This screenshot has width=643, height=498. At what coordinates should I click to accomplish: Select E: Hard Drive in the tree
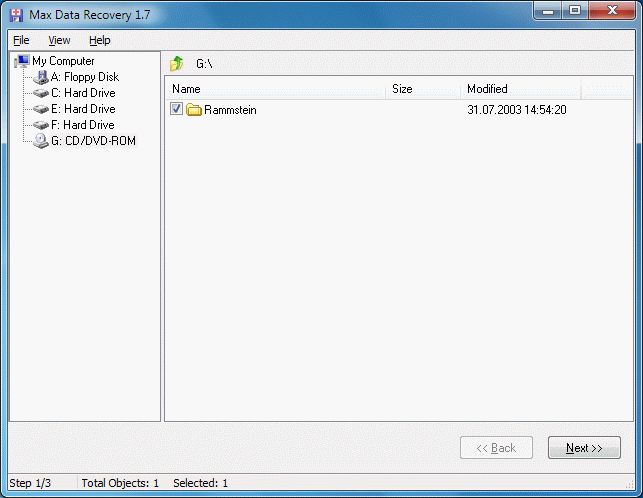[x=83, y=109]
